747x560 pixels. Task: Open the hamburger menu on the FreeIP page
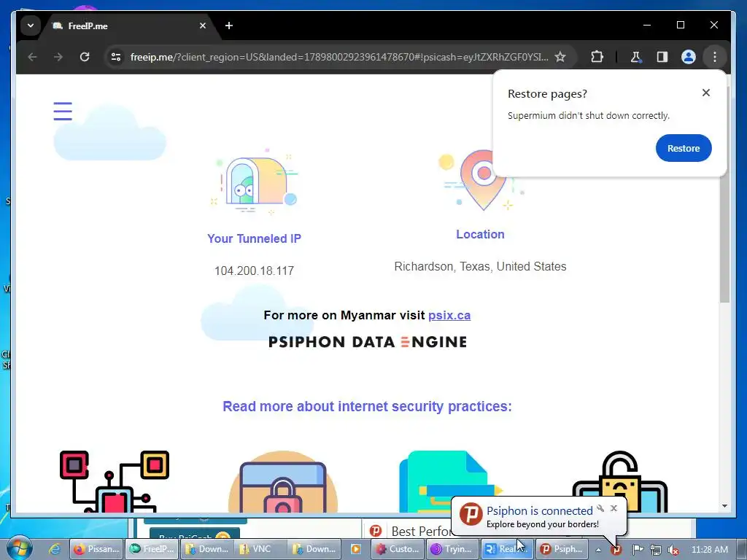(x=63, y=111)
